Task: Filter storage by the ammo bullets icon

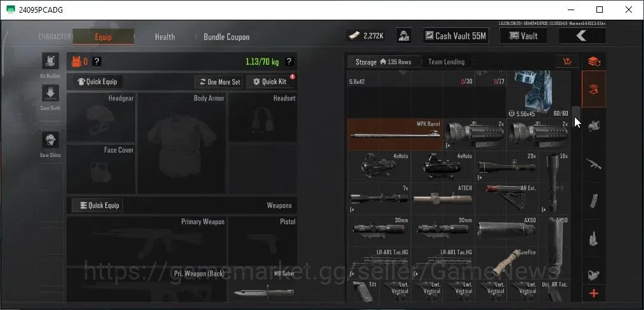Action: [x=594, y=238]
